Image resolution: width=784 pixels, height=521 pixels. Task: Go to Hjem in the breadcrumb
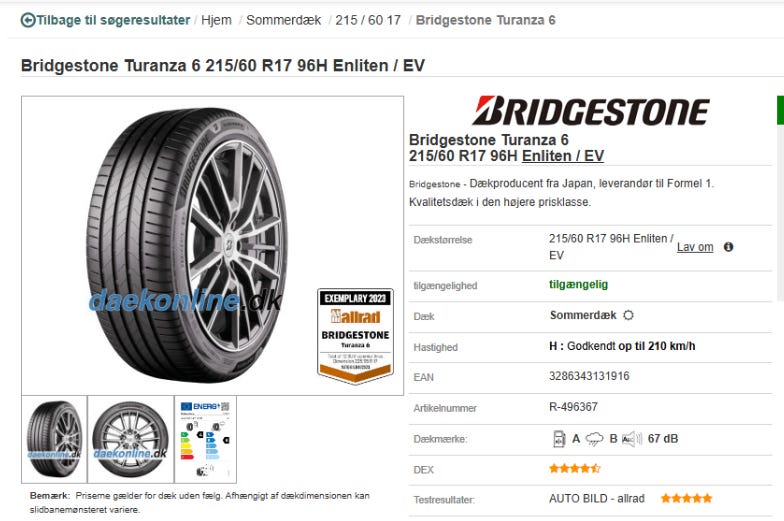216,20
